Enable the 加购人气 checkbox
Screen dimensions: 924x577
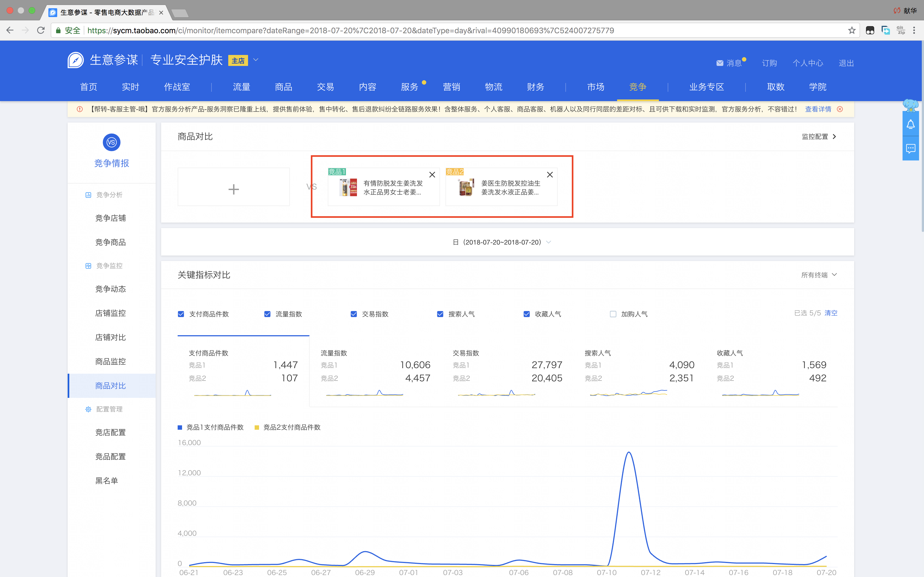point(613,314)
